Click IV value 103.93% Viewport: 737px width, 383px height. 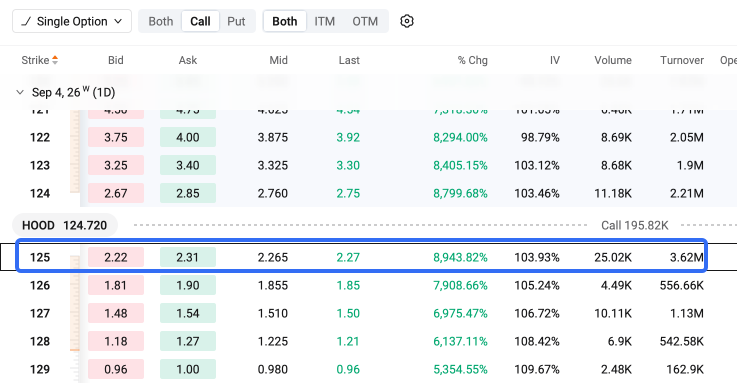(x=537, y=257)
